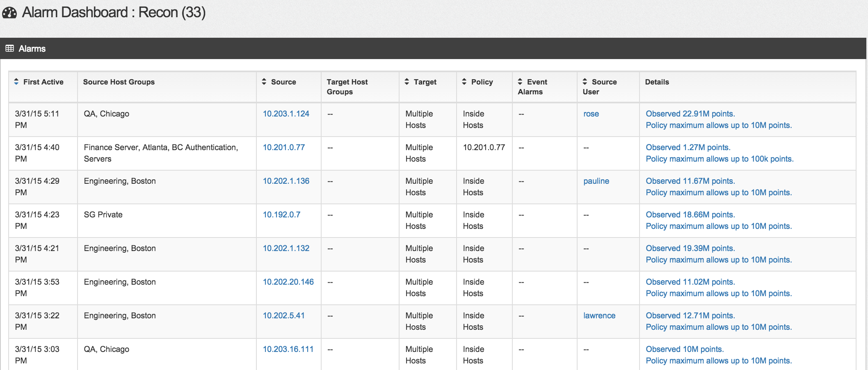Click sort arrows beside Source User
Viewport: 868px width, 370px height.
tap(585, 82)
